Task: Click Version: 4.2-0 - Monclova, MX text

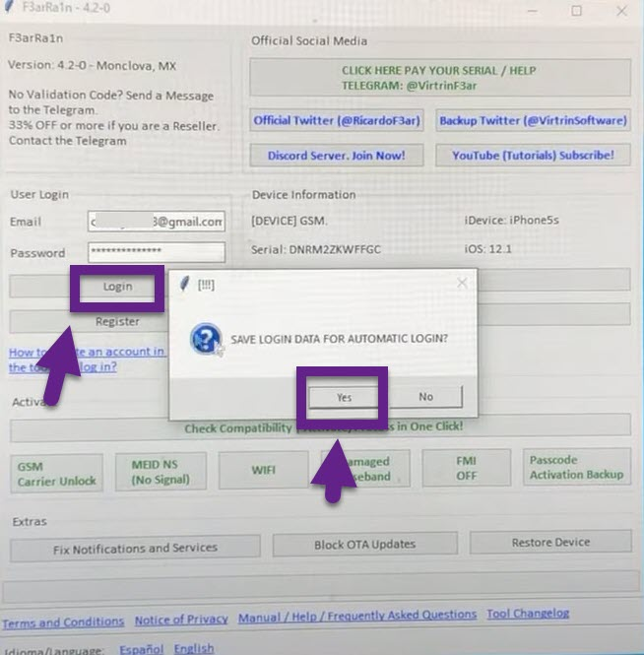Action: 92,66
